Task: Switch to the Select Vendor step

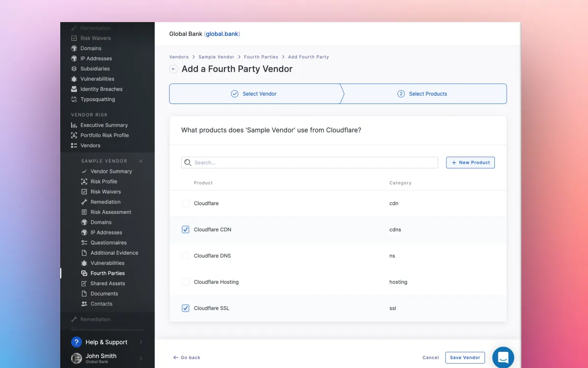Action: click(x=255, y=94)
